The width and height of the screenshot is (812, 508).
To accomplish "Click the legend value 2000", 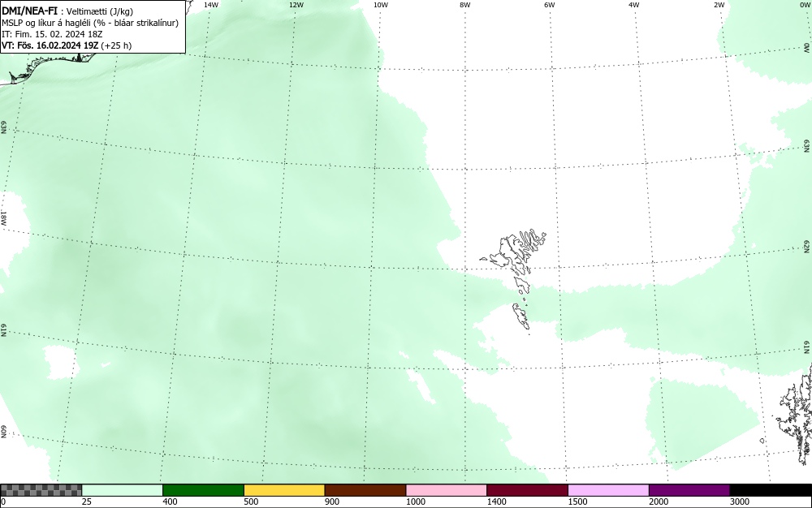I will [x=659, y=502].
